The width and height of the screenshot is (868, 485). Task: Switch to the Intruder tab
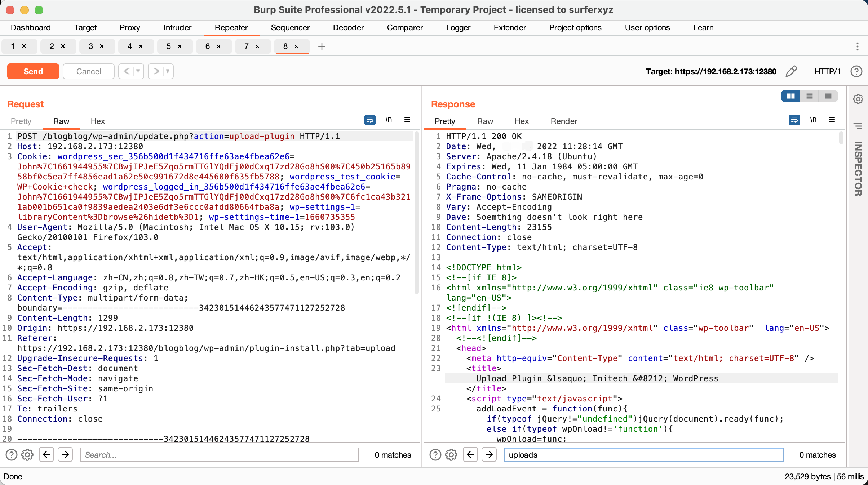(x=177, y=28)
